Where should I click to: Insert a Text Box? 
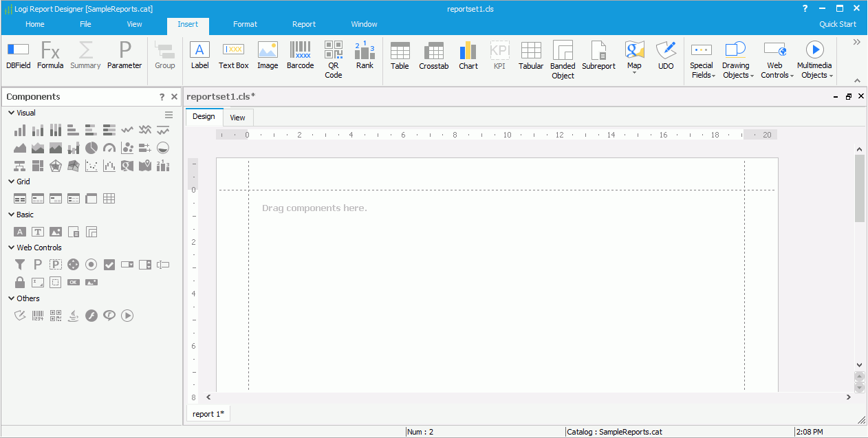234,55
